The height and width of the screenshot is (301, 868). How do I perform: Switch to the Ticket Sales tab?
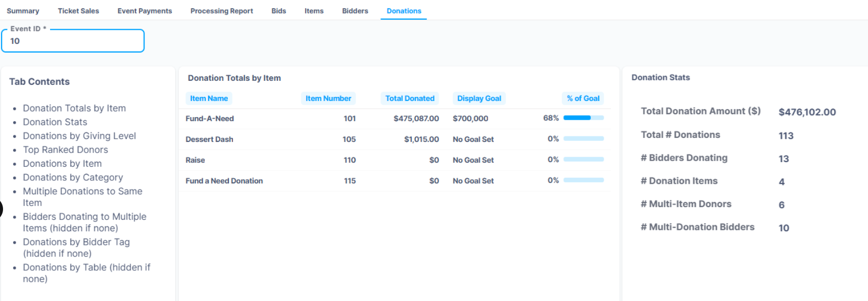[x=78, y=11]
